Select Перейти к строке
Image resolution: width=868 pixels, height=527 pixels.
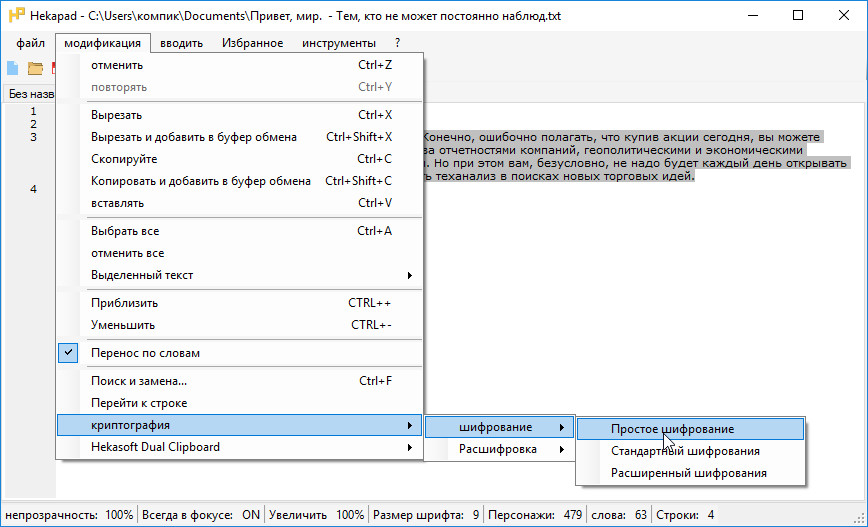[x=240, y=403]
